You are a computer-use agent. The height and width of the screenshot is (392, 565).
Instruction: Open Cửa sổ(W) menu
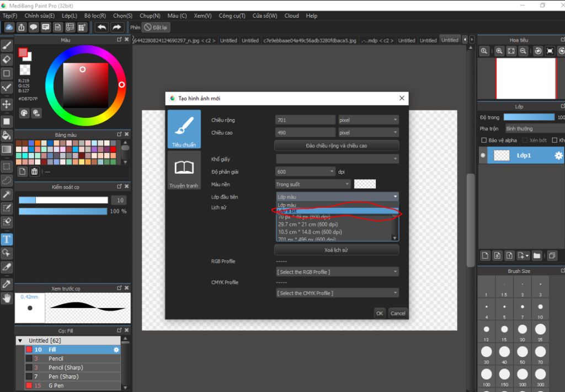coord(265,16)
